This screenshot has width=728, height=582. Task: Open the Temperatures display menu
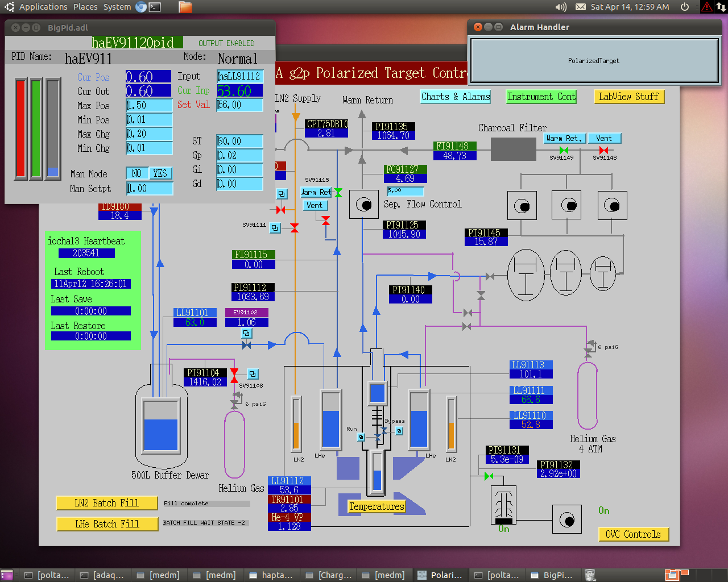377,506
